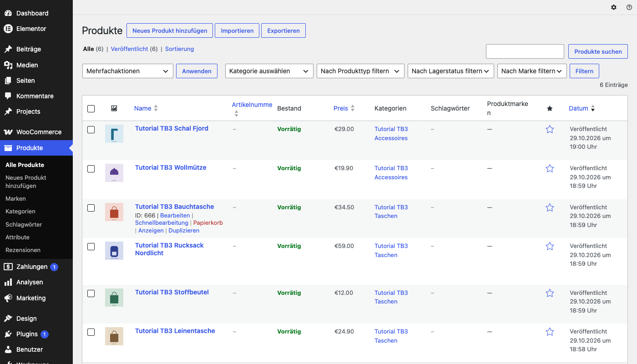Click the Exportieren button
The width and height of the screenshot is (637, 364).
click(283, 30)
